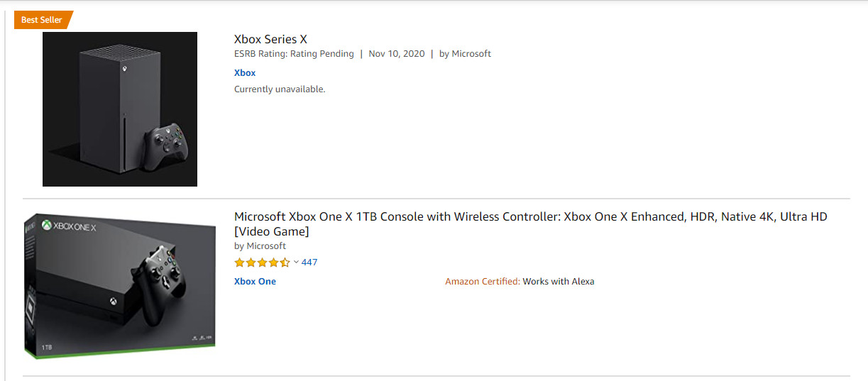The image size is (868, 381).
Task: Click the Nov 10, 2020 release date
Action: pyautogui.click(x=397, y=54)
